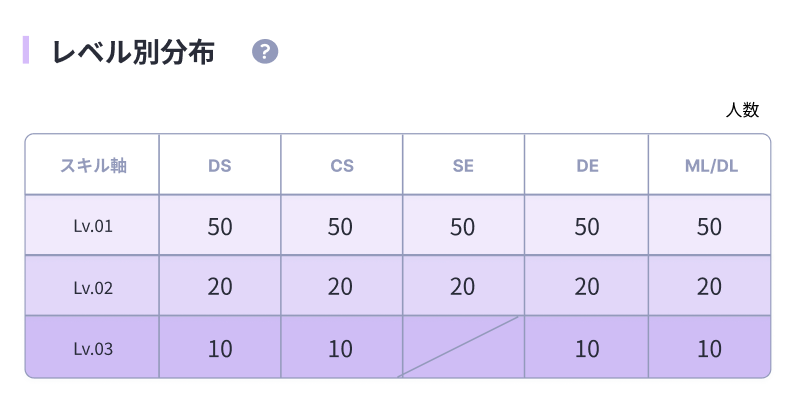Click the スキル軸 header cell
This screenshot has width=799, height=411.
point(93,165)
